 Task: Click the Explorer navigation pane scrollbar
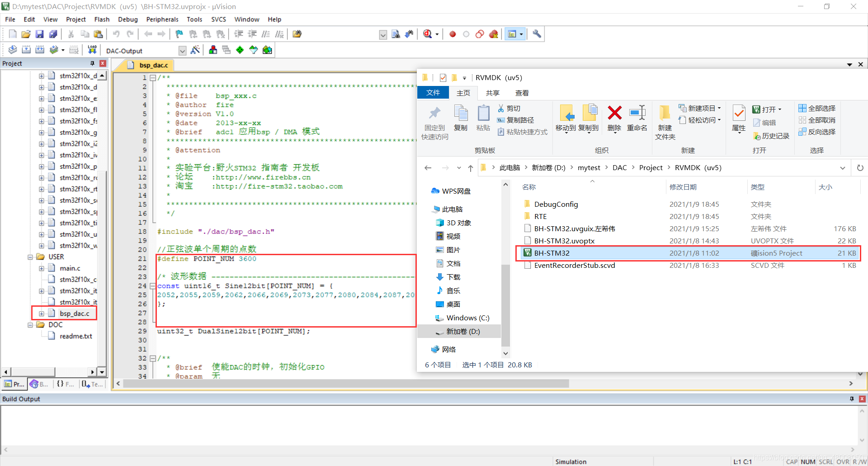click(505, 305)
